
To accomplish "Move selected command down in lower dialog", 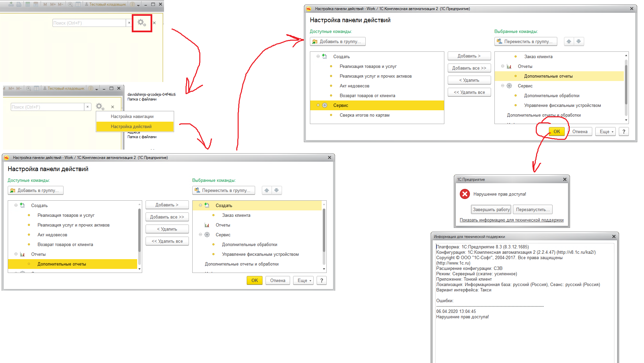I will pyautogui.click(x=276, y=190).
